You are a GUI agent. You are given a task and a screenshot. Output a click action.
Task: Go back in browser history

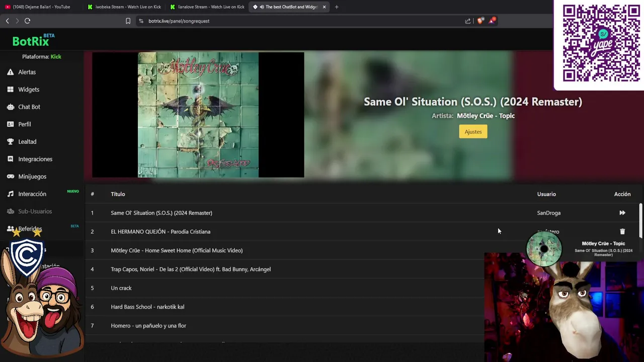7,21
